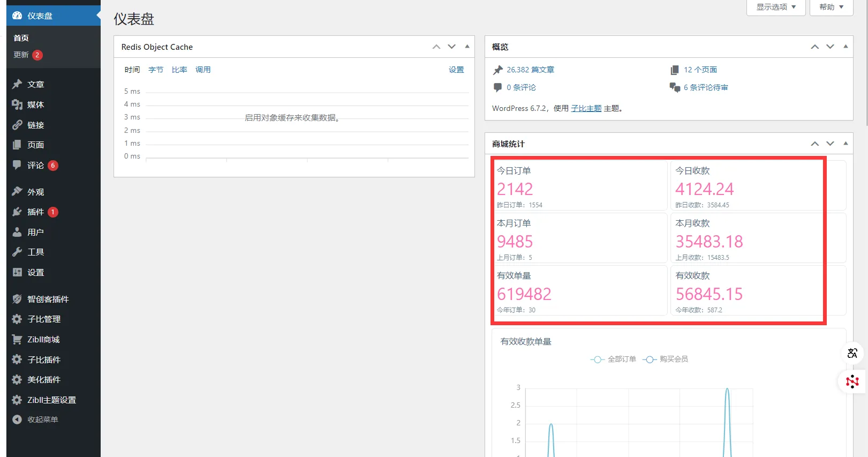
Task: Open the 显示选项 dropdown
Action: pos(776,7)
